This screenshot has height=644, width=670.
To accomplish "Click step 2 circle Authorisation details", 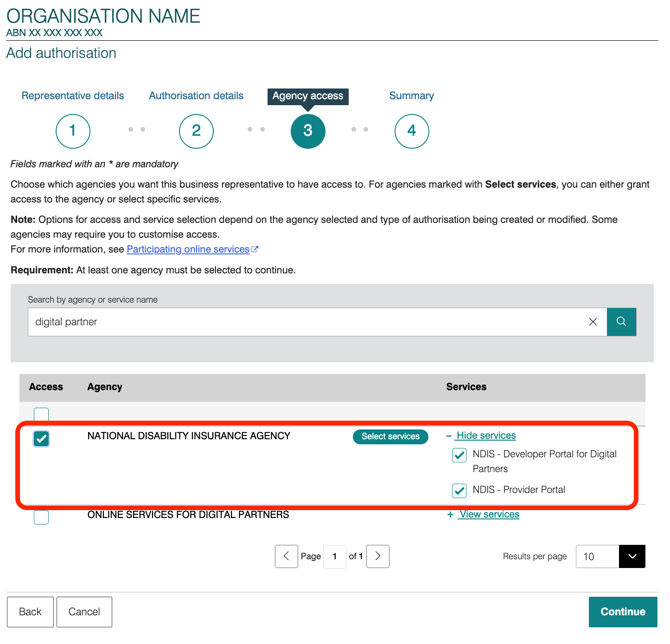I will pos(196,131).
